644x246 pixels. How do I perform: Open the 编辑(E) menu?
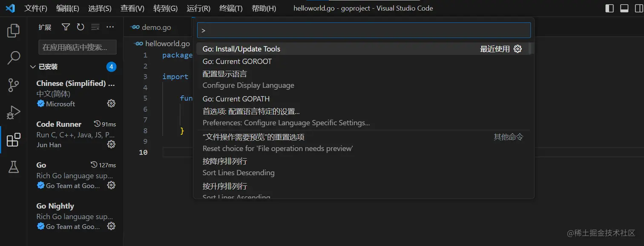68,9
